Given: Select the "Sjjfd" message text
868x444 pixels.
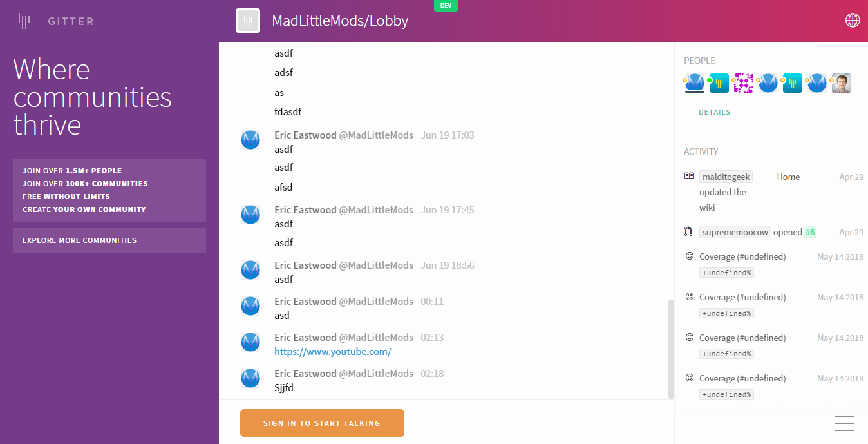Looking at the screenshot, I should click(x=284, y=388).
